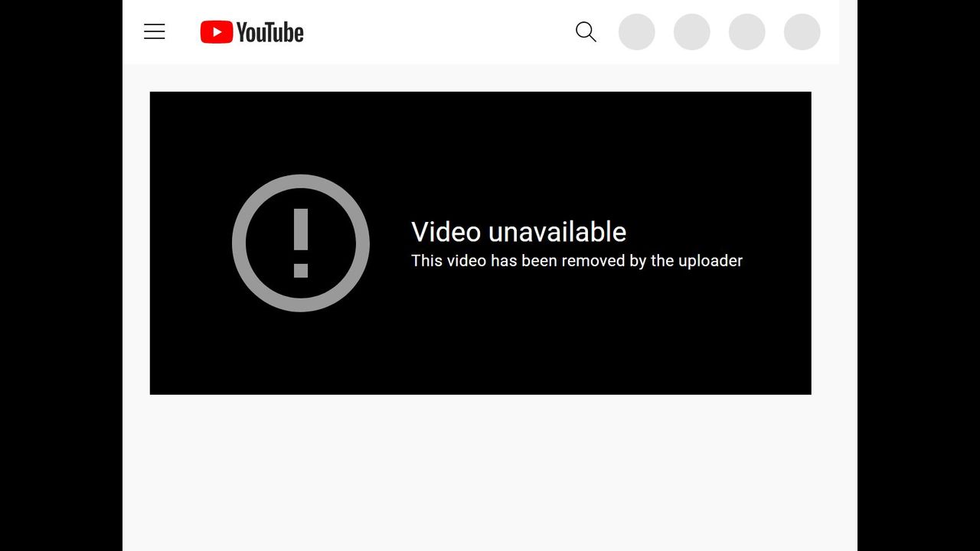Click the "removed by the uploader" message
The image size is (980, 551).
[x=577, y=261]
